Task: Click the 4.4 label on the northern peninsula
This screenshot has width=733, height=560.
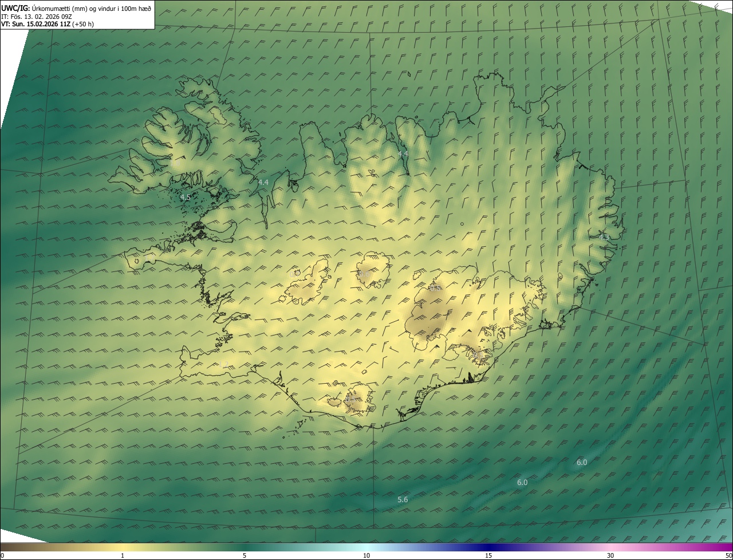Action: pos(403,154)
